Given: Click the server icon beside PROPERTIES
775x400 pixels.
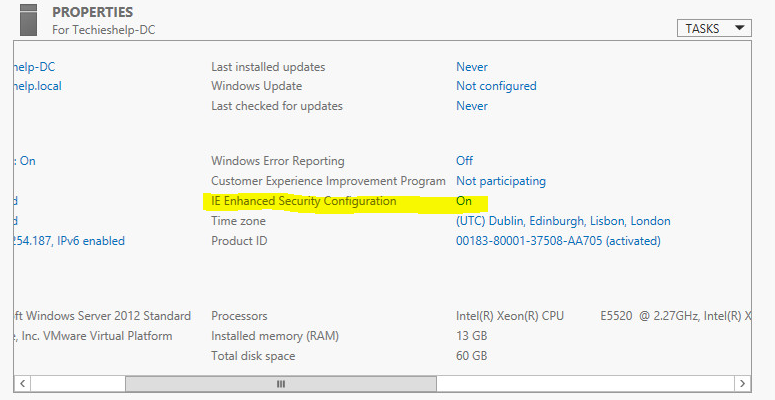Looking at the screenshot, I should point(29,20).
